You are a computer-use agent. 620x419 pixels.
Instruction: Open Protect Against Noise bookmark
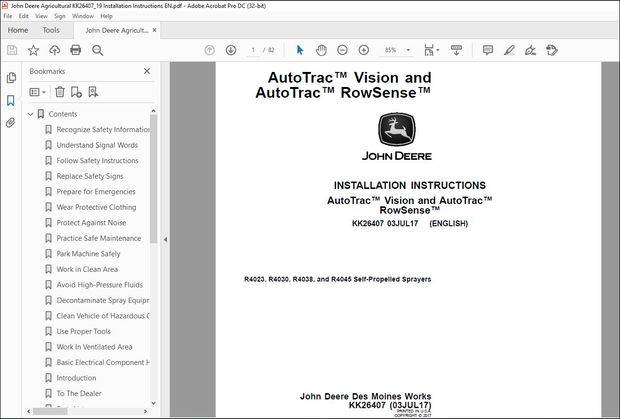pyautogui.click(x=91, y=223)
